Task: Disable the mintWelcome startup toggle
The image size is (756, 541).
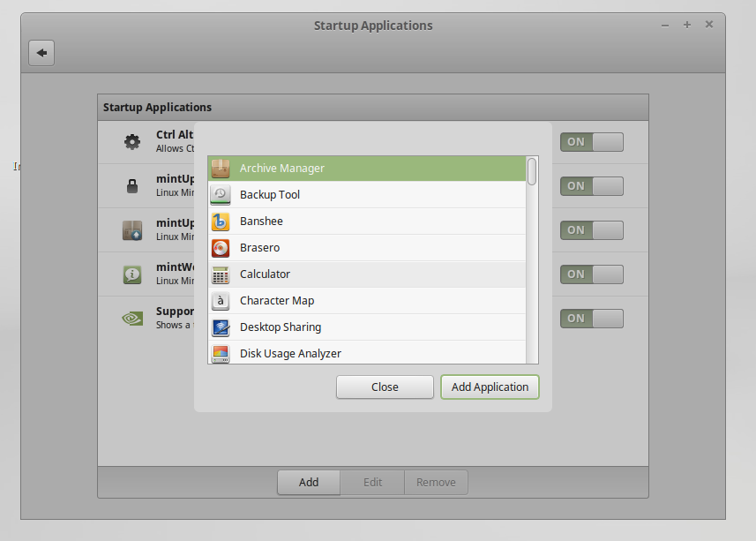Action: click(591, 274)
